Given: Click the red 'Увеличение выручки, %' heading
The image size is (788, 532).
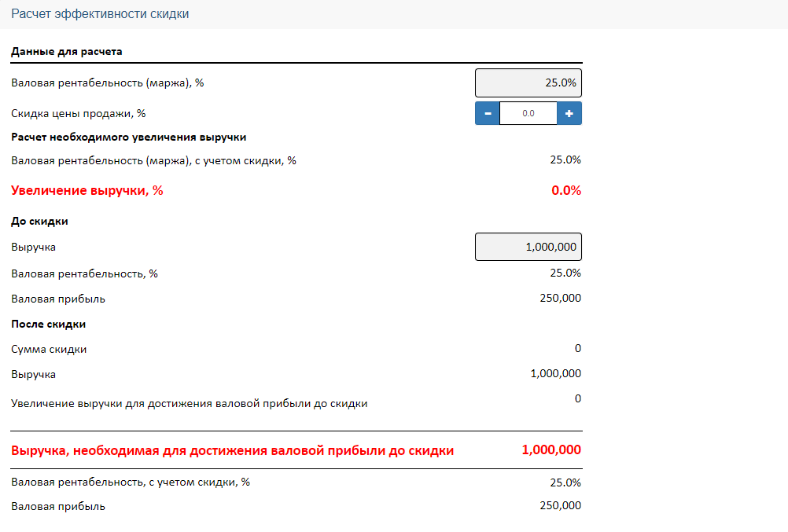Looking at the screenshot, I should [87, 190].
